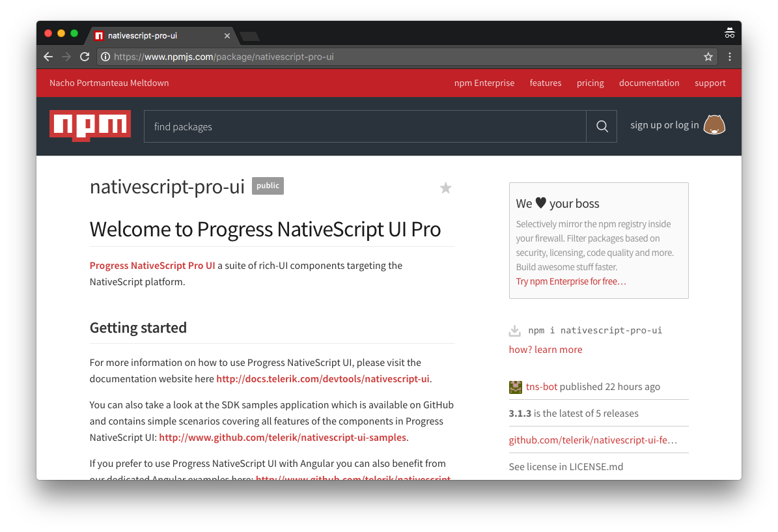Click the search magnifying glass icon
This screenshot has height=532, width=778.
pyautogui.click(x=601, y=126)
